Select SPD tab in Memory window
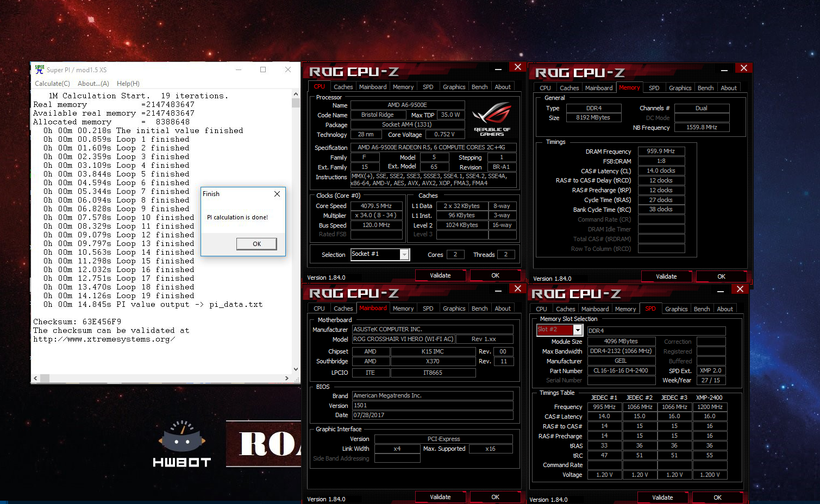 [654, 88]
